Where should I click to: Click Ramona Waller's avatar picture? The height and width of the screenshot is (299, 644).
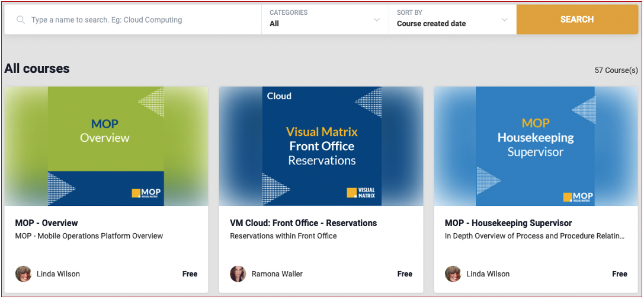[x=238, y=273]
